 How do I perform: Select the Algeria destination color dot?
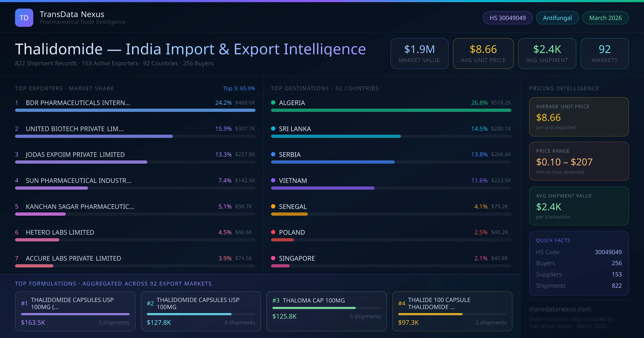point(273,102)
